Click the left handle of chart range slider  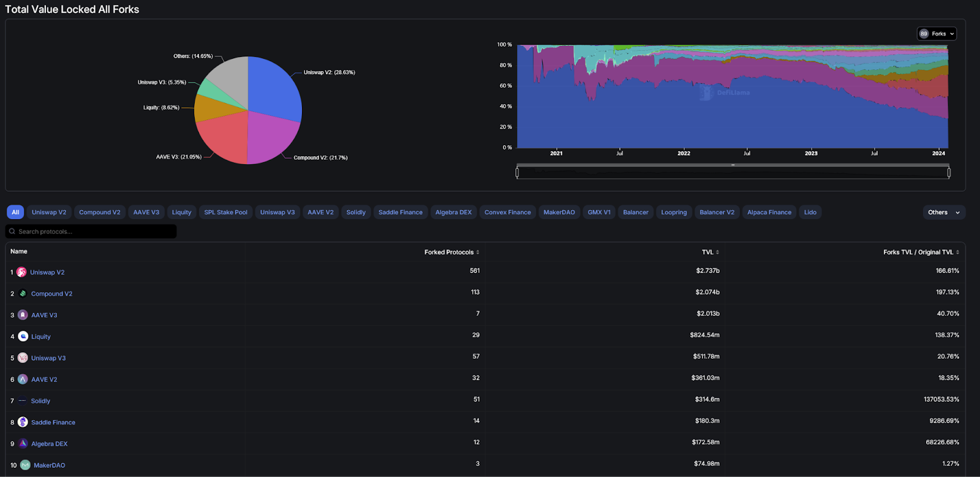point(518,173)
